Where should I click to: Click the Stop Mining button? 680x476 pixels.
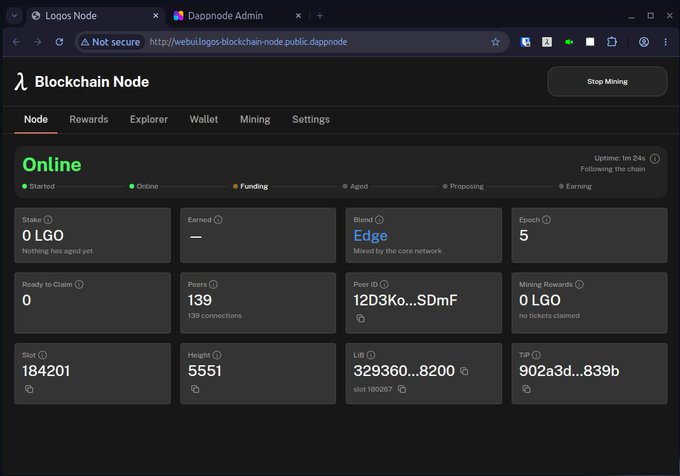[x=607, y=82]
